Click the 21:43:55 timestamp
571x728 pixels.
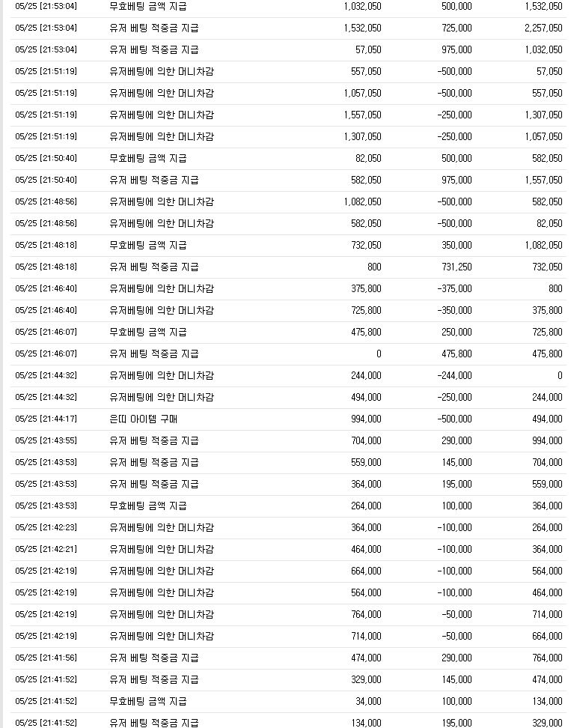(46, 440)
